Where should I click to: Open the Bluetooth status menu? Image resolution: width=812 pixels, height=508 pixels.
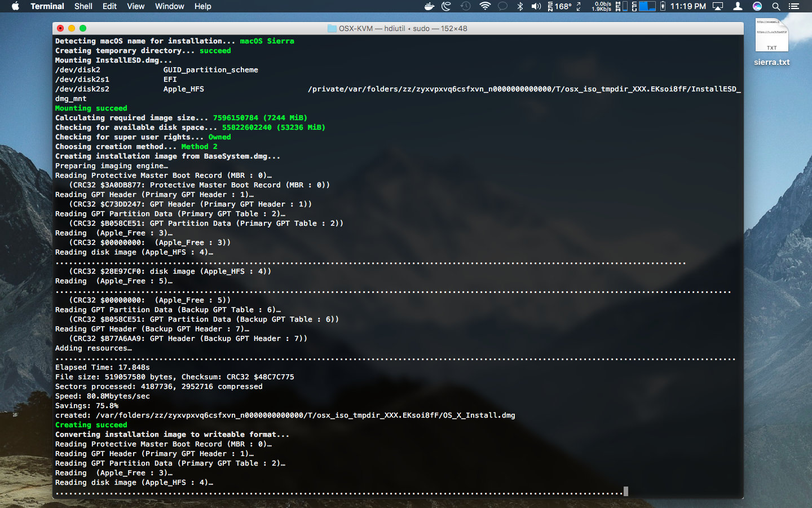tap(520, 6)
